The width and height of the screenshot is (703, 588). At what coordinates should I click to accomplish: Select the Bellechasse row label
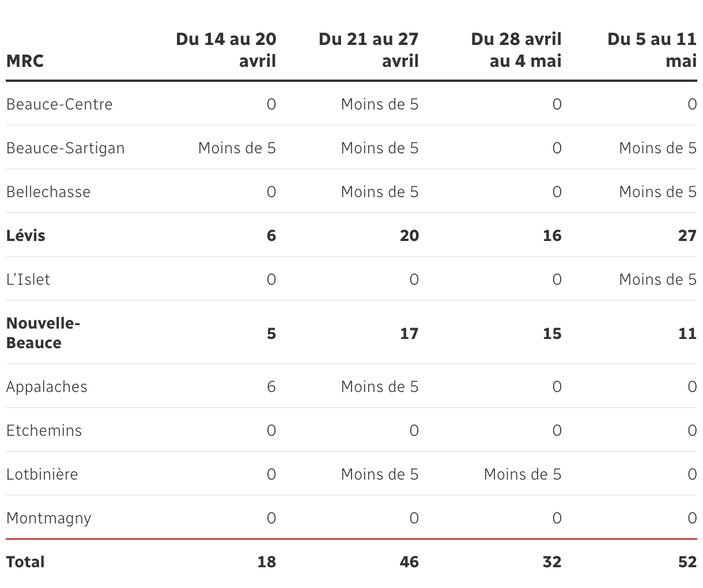point(48,192)
